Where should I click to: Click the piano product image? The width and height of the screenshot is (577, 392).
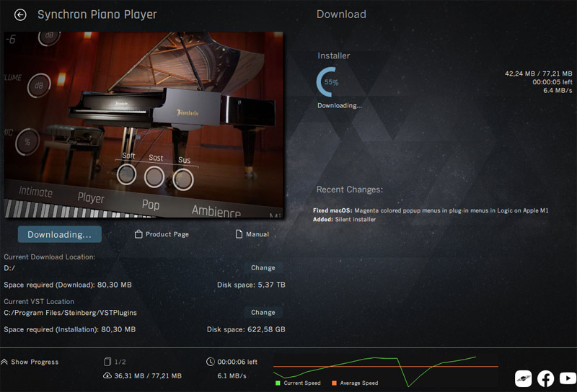144,124
